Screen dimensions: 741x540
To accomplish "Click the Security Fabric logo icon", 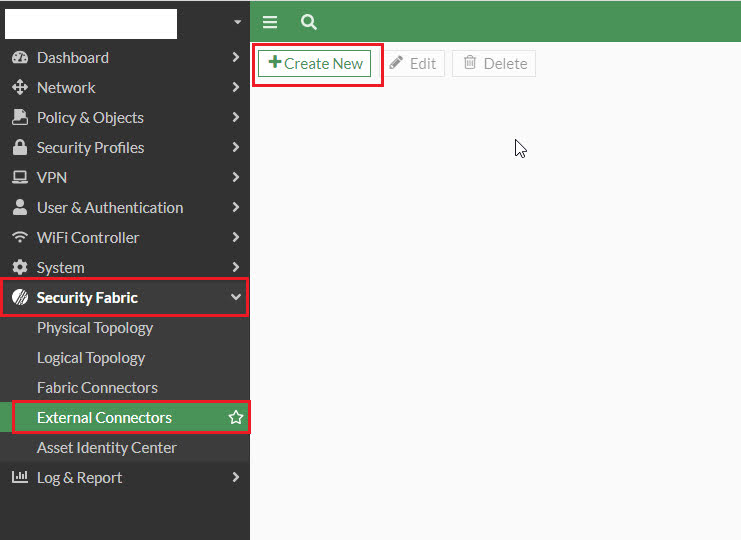I will pyautogui.click(x=20, y=297).
